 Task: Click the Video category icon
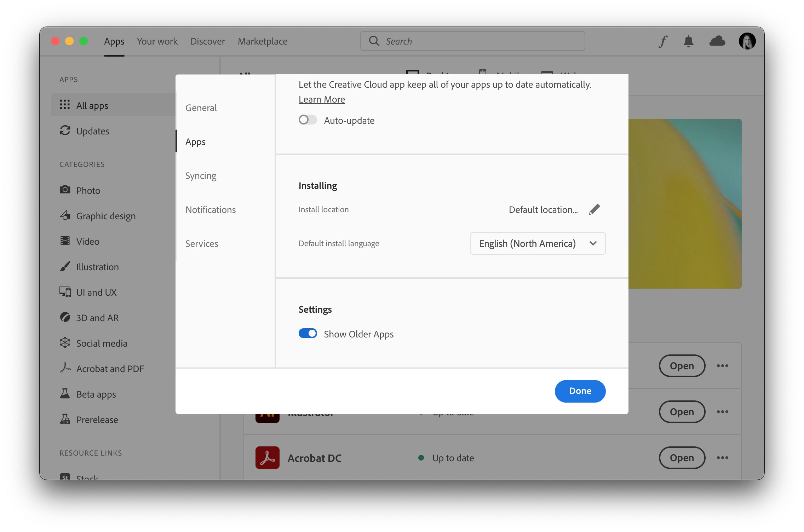click(x=65, y=241)
